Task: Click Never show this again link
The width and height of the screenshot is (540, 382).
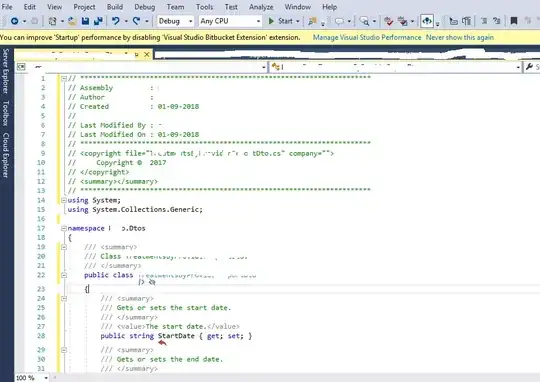Action: pos(460,37)
